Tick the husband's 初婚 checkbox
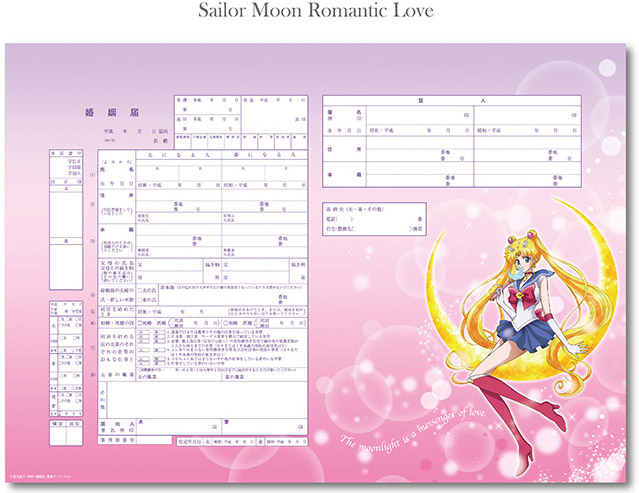This screenshot has width=639, height=493. click(140, 323)
